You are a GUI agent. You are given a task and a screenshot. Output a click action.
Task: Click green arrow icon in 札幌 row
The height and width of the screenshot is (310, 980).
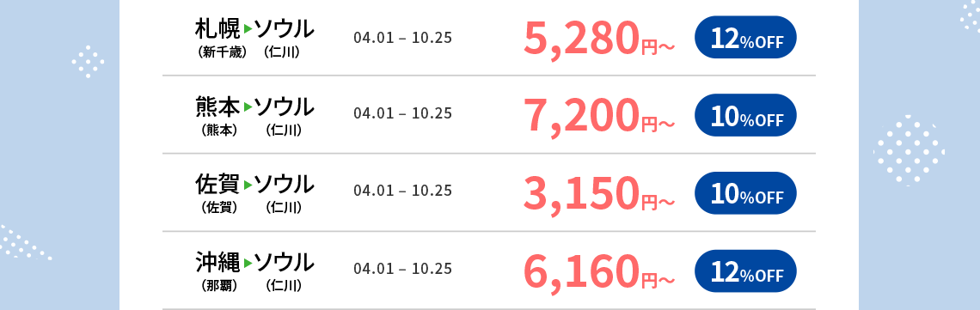pos(248,28)
